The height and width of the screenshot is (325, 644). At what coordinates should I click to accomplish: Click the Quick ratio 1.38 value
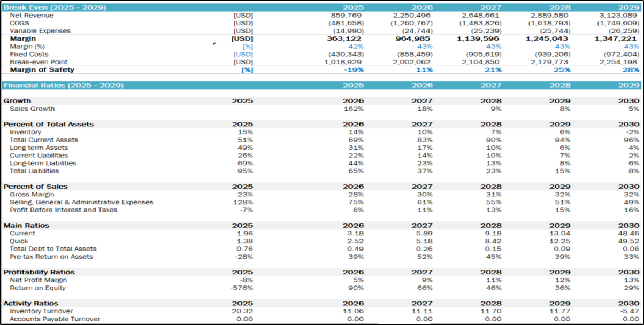click(244, 242)
